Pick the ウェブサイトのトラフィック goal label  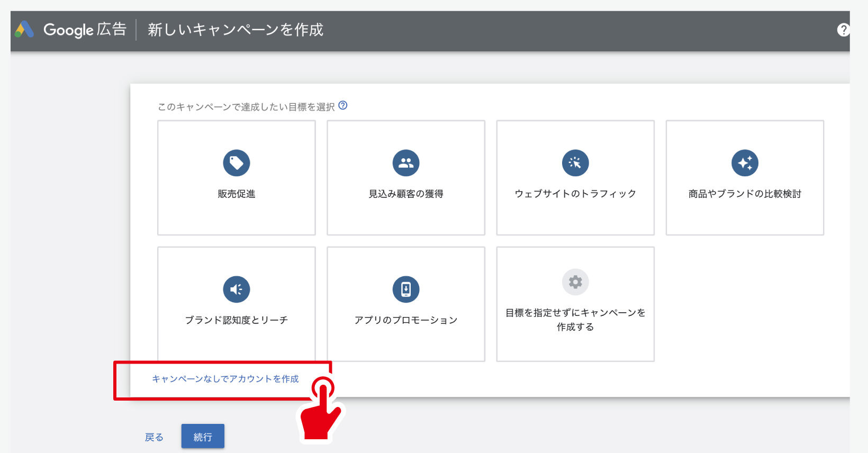(575, 194)
